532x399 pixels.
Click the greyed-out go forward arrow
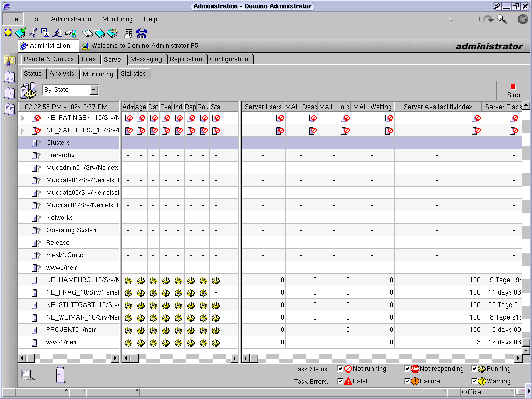tap(454, 19)
